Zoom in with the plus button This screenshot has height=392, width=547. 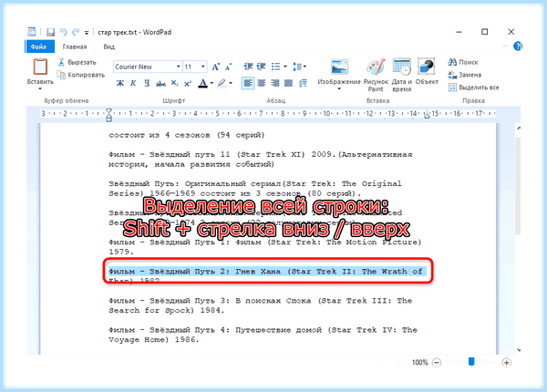pos(506,362)
